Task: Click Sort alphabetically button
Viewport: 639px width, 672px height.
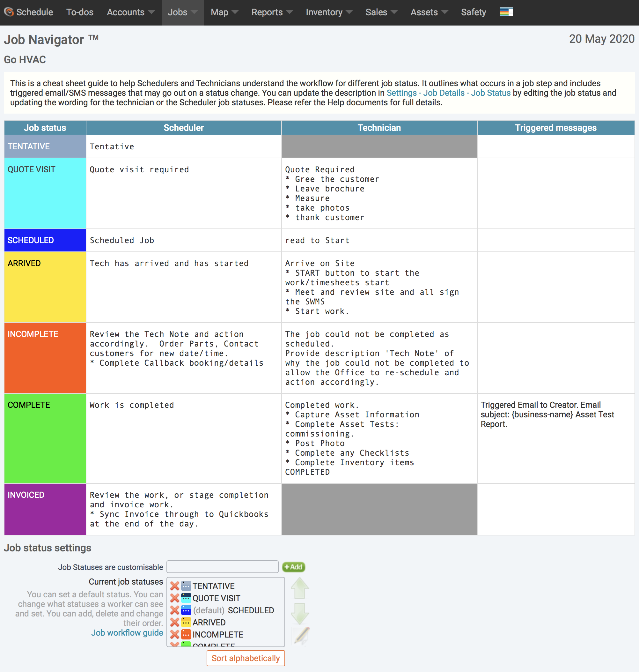Action: click(245, 658)
